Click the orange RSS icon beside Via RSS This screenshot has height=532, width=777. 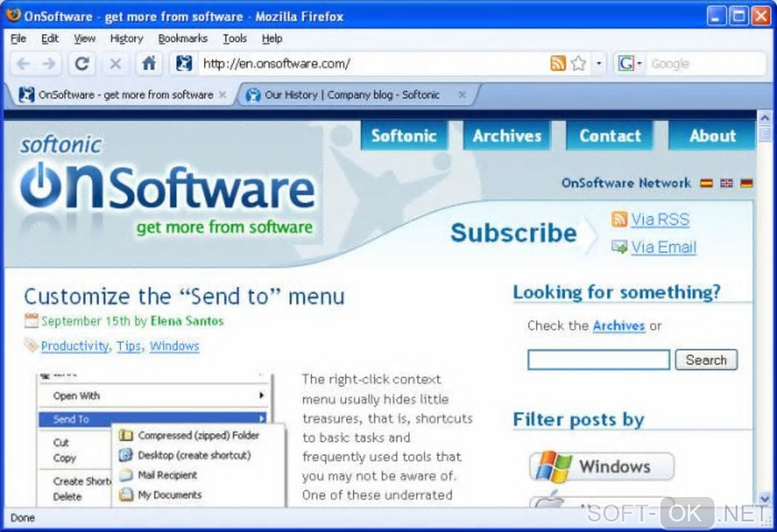pyautogui.click(x=619, y=219)
